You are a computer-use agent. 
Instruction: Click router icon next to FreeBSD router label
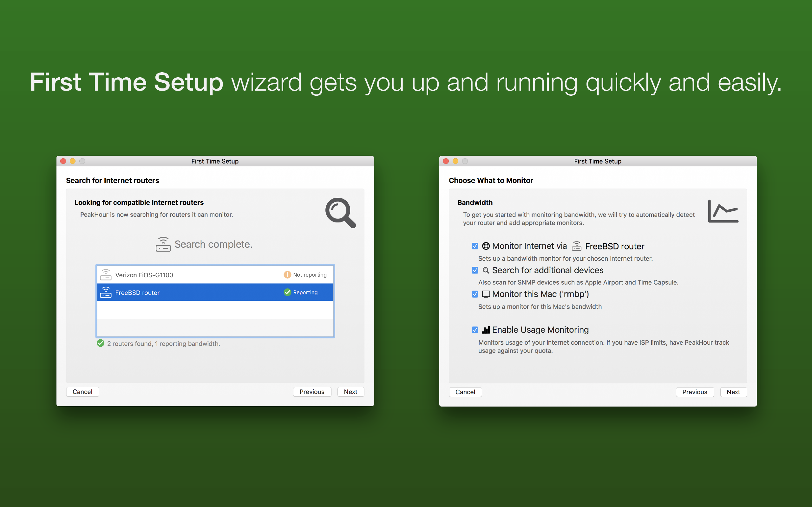pyautogui.click(x=576, y=246)
